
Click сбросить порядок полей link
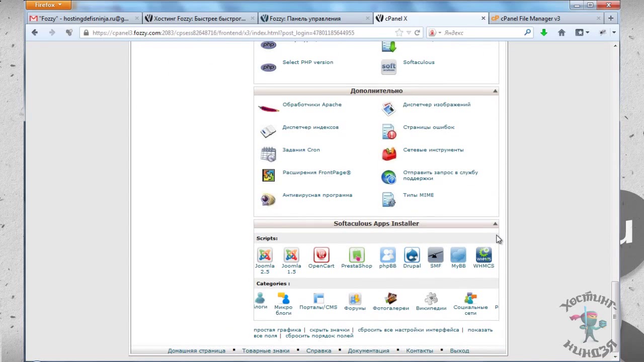319,335
